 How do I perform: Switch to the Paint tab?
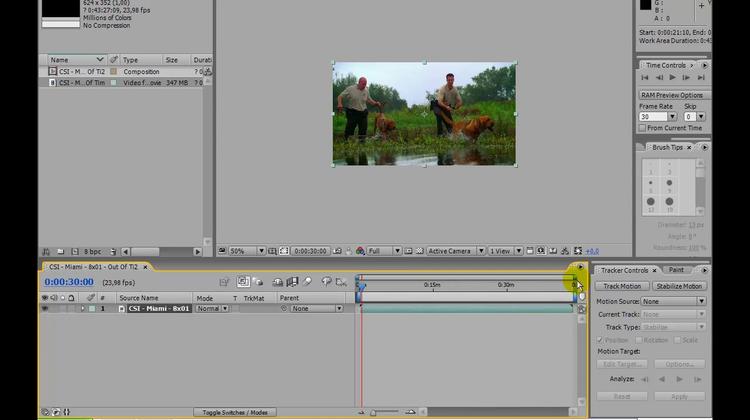click(676, 270)
